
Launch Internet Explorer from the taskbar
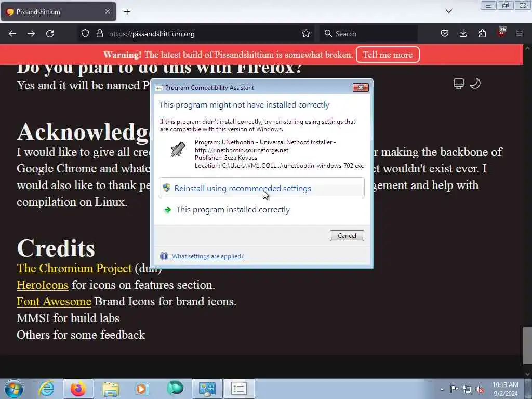coord(46,389)
